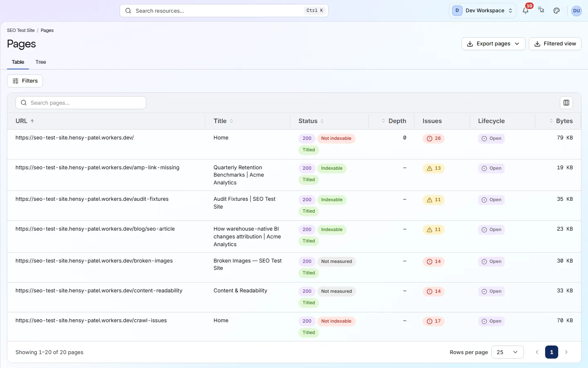This screenshot has height=368, width=588.
Task: Switch to the Table tab
Action: [x=18, y=62]
